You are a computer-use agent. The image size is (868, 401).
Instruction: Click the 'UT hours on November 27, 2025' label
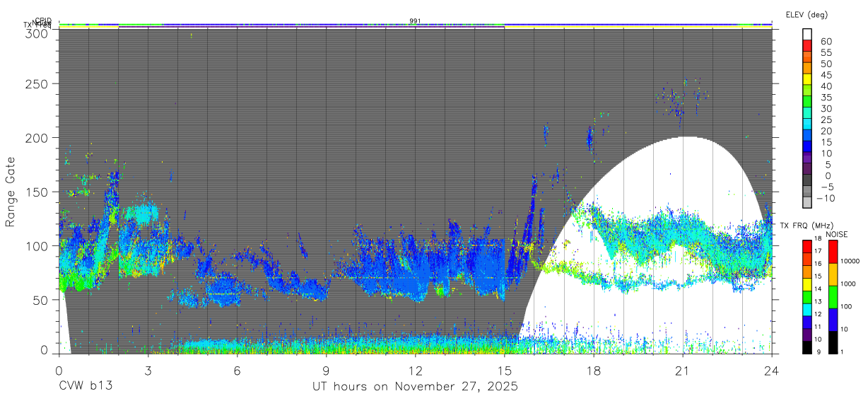coord(415,387)
